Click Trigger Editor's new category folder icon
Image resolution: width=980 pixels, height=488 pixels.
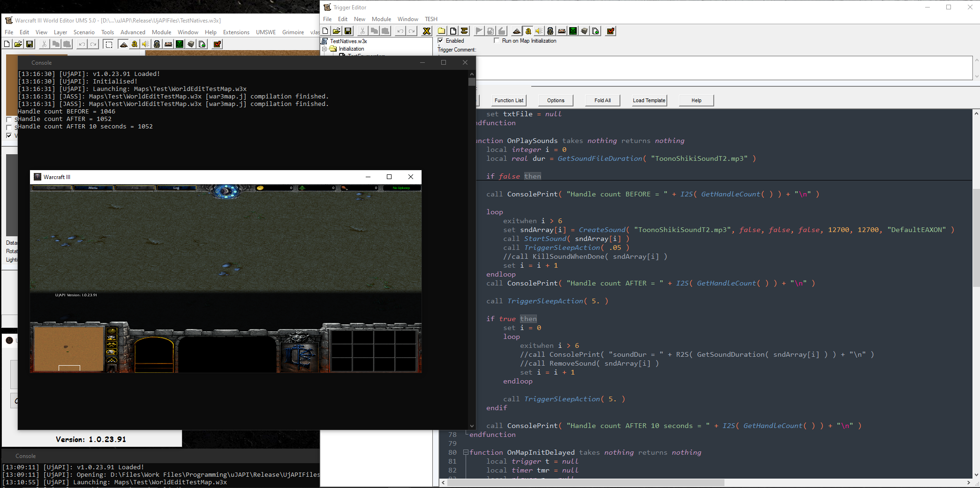(442, 31)
